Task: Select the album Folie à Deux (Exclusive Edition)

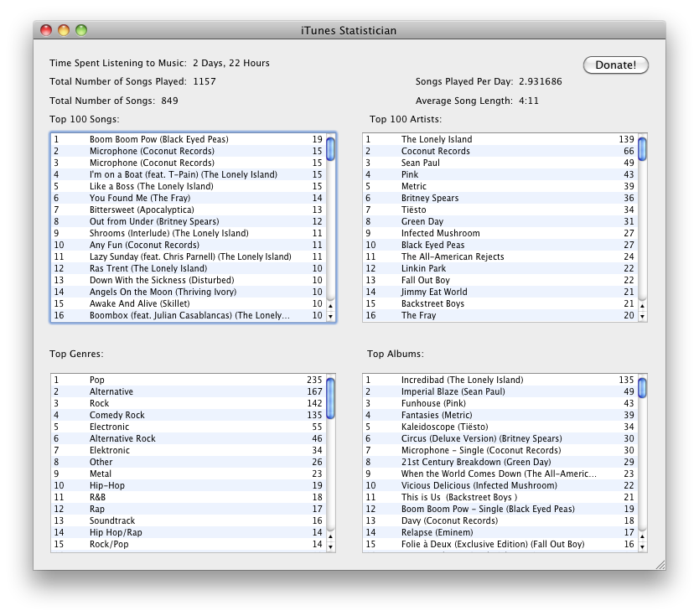Action: tap(500, 544)
